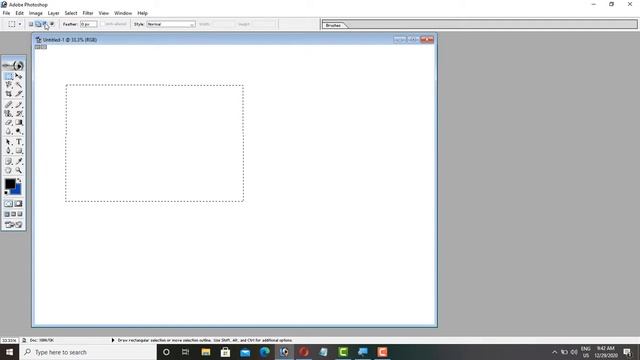Select the Dodge tool
Image resolution: width=640 pixels, height=360 pixels.
19,131
